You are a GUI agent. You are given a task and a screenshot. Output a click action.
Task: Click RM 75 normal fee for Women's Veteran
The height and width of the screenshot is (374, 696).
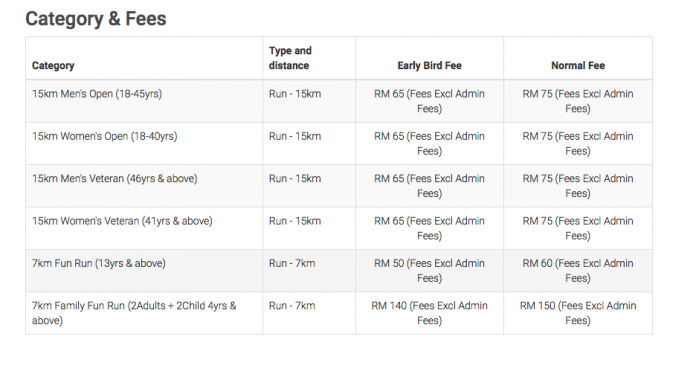tap(578, 228)
